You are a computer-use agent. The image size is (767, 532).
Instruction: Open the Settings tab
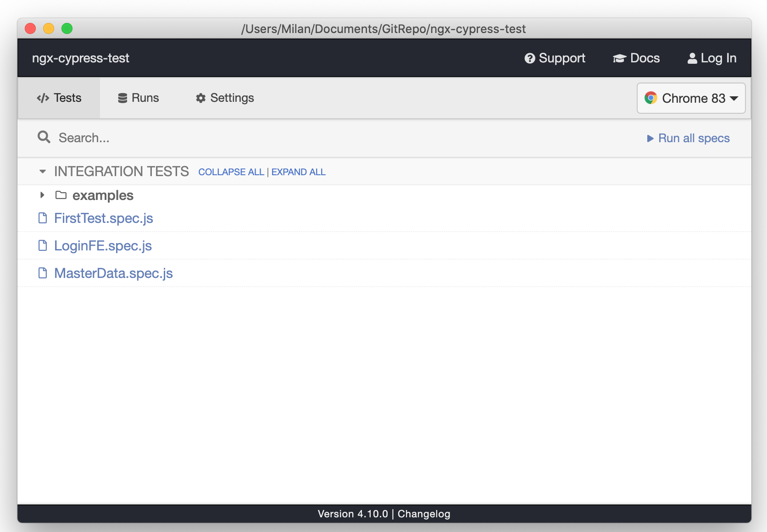[225, 98]
